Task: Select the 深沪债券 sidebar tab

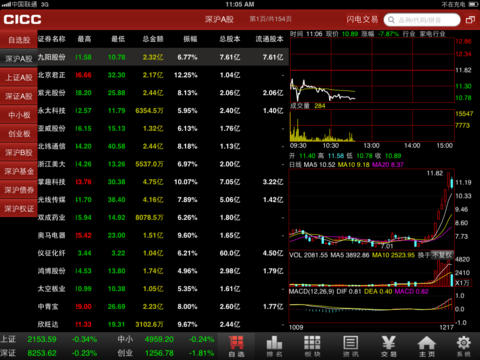Action: point(19,190)
